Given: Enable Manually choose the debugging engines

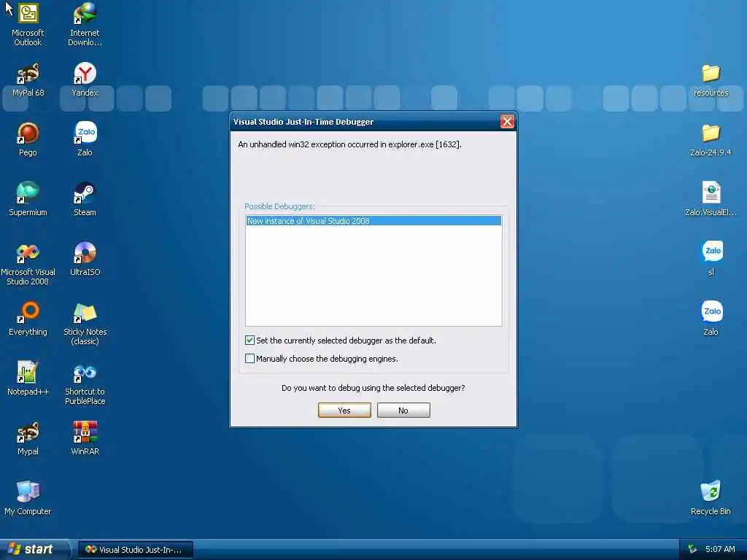Looking at the screenshot, I should point(249,358).
